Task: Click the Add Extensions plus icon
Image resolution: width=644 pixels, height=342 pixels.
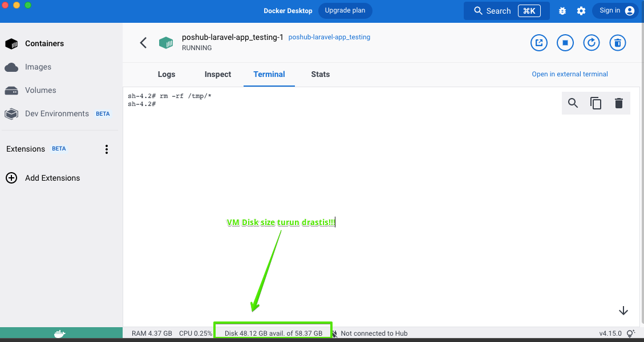Action: point(11,178)
